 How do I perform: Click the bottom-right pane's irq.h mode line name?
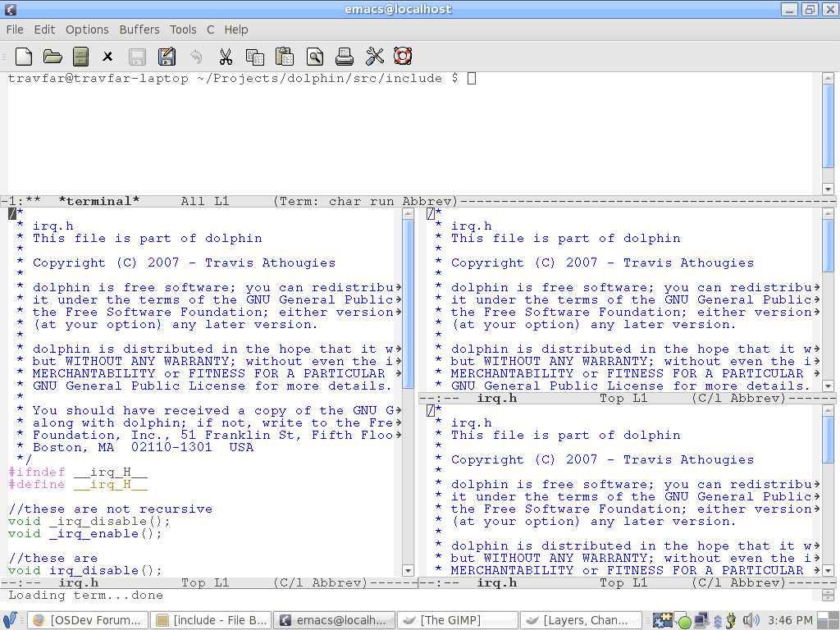click(496, 583)
